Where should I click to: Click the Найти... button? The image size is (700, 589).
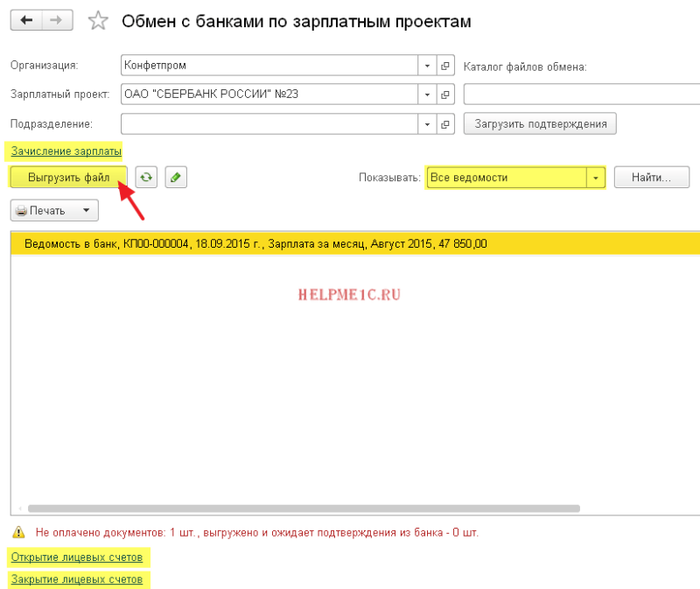click(x=651, y=178)
